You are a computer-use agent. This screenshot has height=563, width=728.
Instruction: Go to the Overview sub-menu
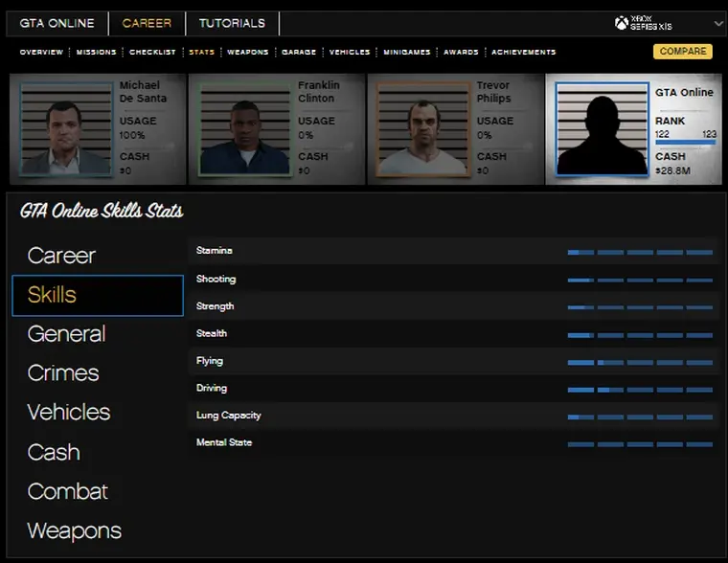41,52
